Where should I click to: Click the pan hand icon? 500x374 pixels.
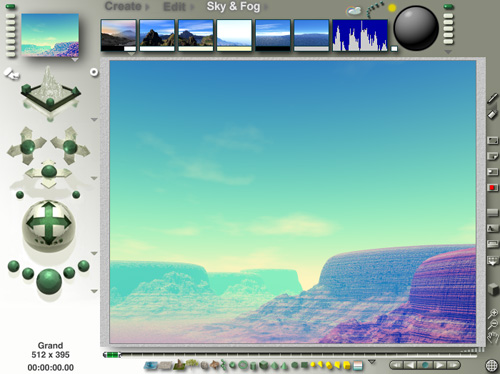tap(492, 337)
